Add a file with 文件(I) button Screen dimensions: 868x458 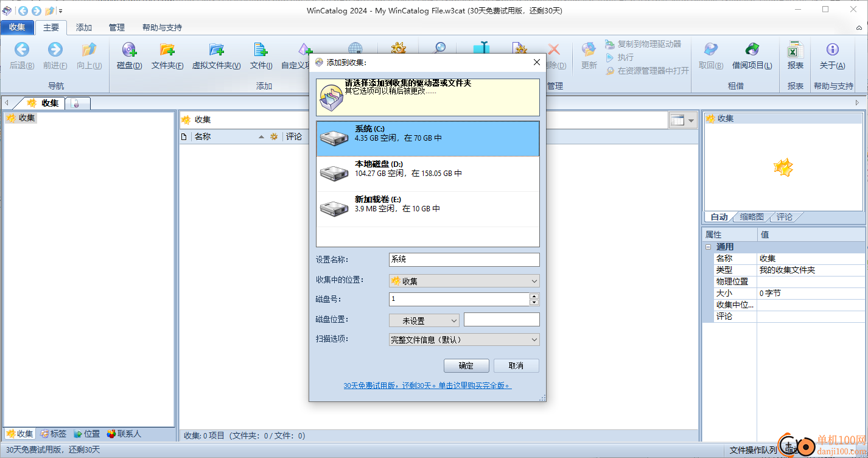pos(261,57)
